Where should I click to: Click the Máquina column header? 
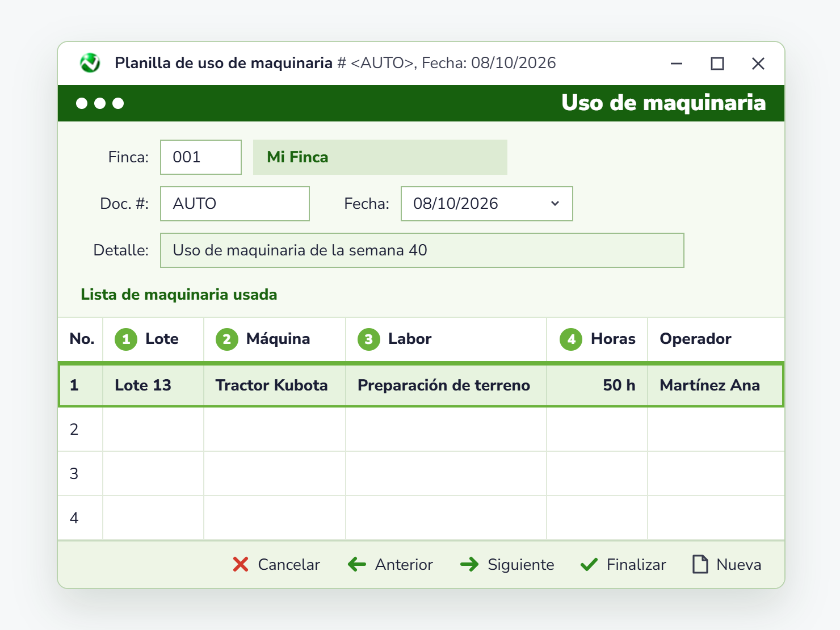click(275, 339)
